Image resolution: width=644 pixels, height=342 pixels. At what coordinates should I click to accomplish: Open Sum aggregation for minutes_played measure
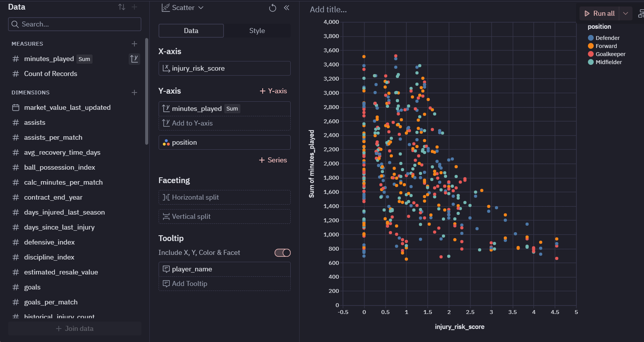pyautogui.click(x=84, y=59)
